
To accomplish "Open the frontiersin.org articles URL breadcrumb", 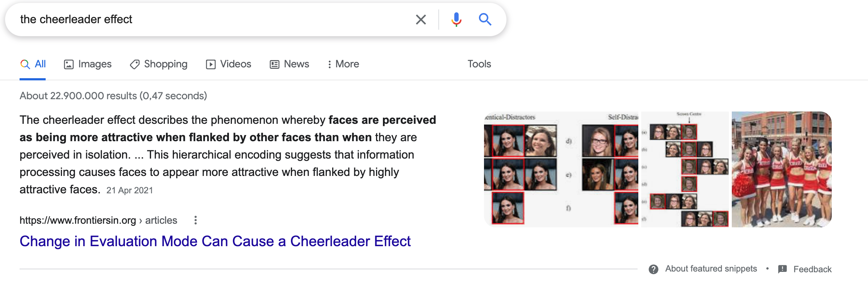I will tap(98, 220).
